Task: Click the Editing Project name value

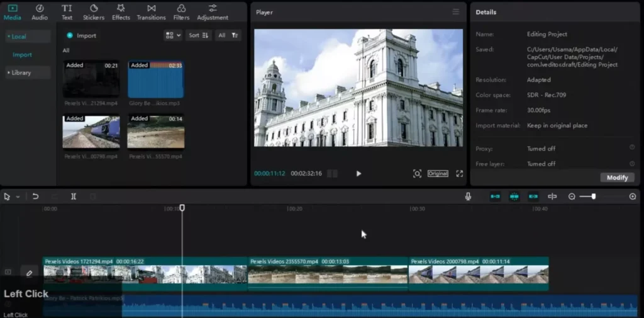Action: pos(547,34)
